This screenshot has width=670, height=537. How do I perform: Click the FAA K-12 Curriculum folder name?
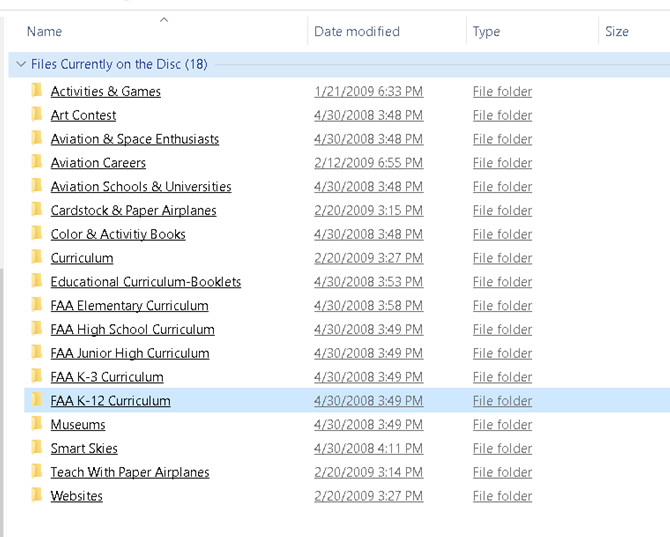pos(111,401)
